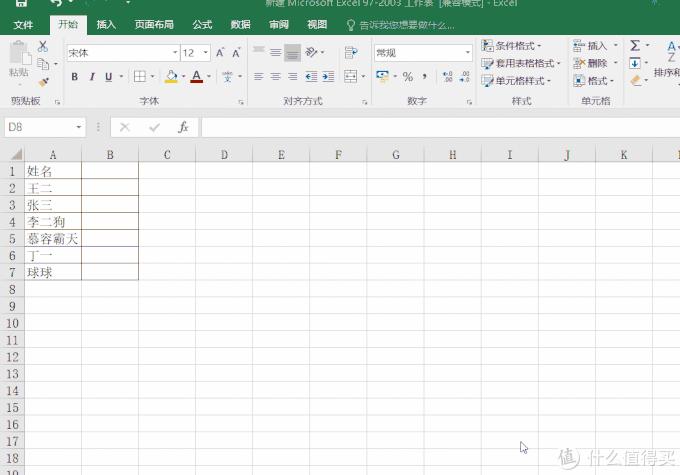Viewport: 680px width, 475px height.
Task: Click the phonetic guide 文 icon
Action: coord(227,77)
